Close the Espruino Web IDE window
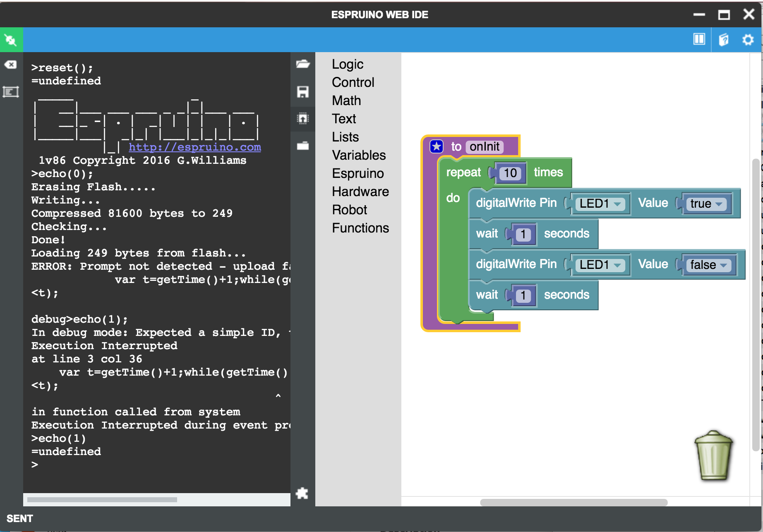Viewport: 763px width, 532px height. pos(749,14)
